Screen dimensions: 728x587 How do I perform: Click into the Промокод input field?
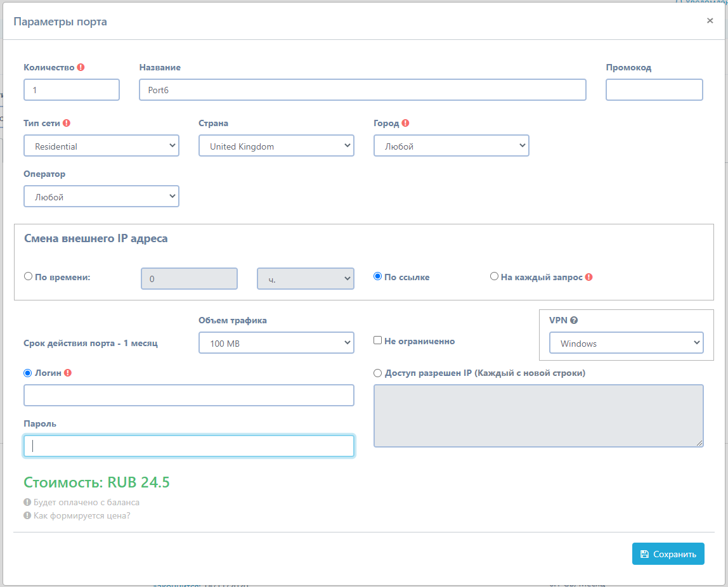(x=654, y=90)
